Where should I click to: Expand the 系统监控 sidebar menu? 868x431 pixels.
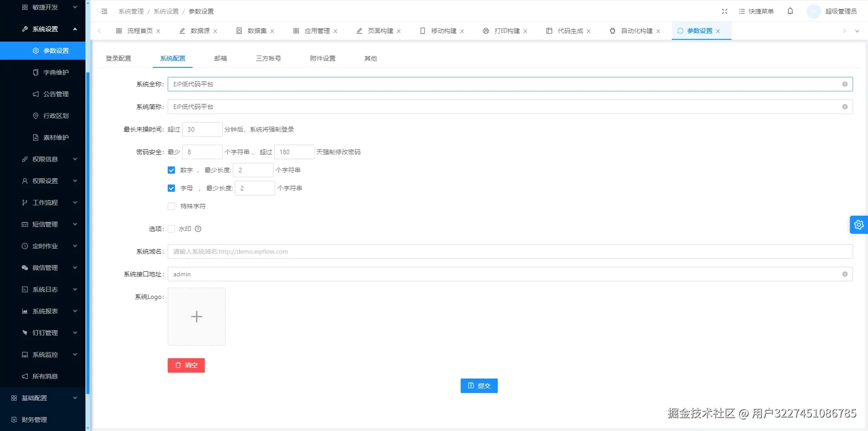[x=42, y=355]
